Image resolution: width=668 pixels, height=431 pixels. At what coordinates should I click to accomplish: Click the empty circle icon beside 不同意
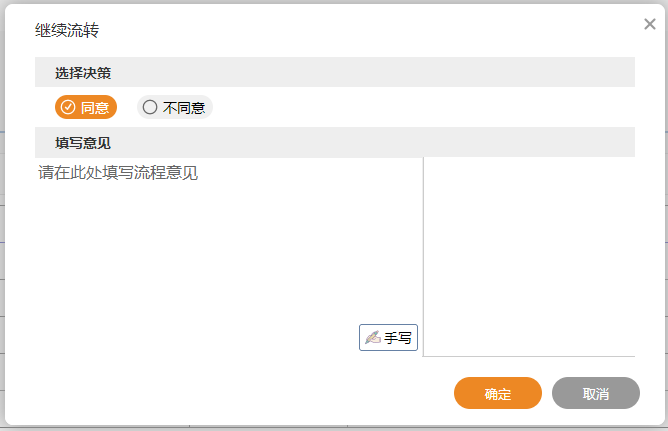(150, 107)
